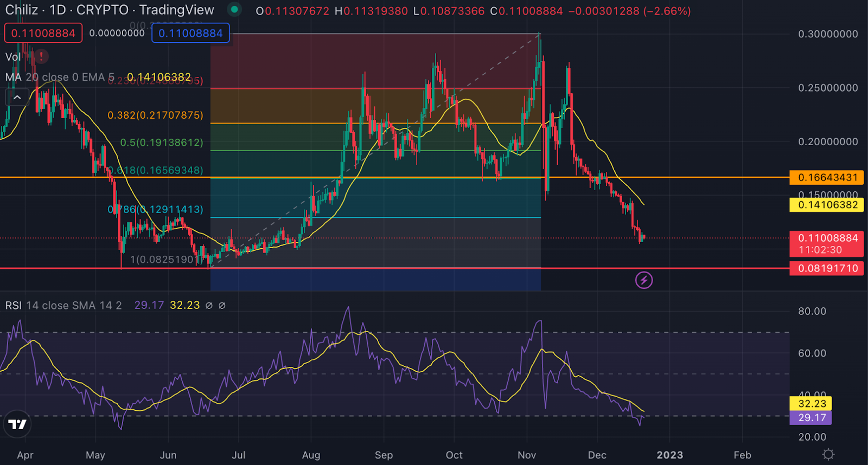This screenshot has height=465, width=868.
Task: Click the yellow MA legend value 0.14106382
Action: (159, 77)
